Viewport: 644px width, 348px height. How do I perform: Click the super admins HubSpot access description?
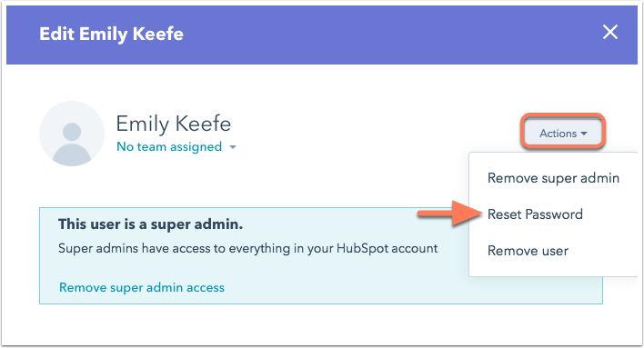(x=248, y=249)
